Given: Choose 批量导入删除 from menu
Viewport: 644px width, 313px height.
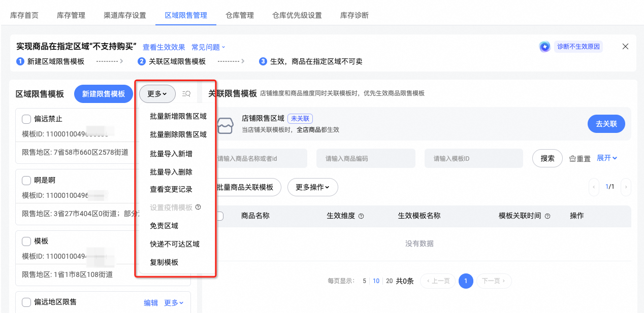Looking at the screenshot, I should [x=171, y=172].
